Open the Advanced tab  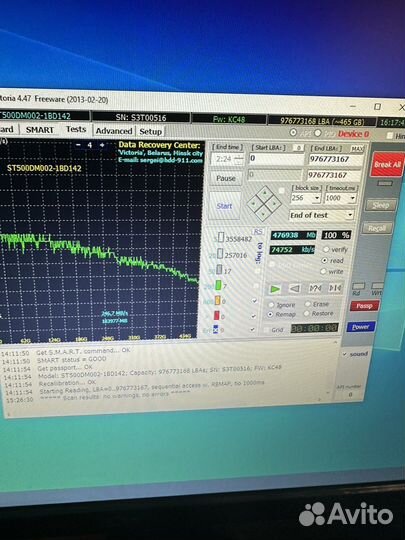click(x=114, y=131)
